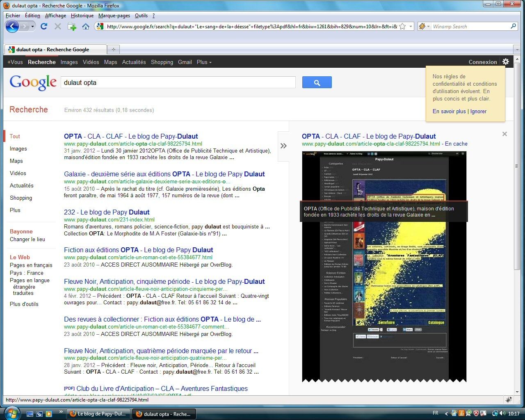
Task: Bookmark this page with the star icon
Action: [x=402, y=26]
